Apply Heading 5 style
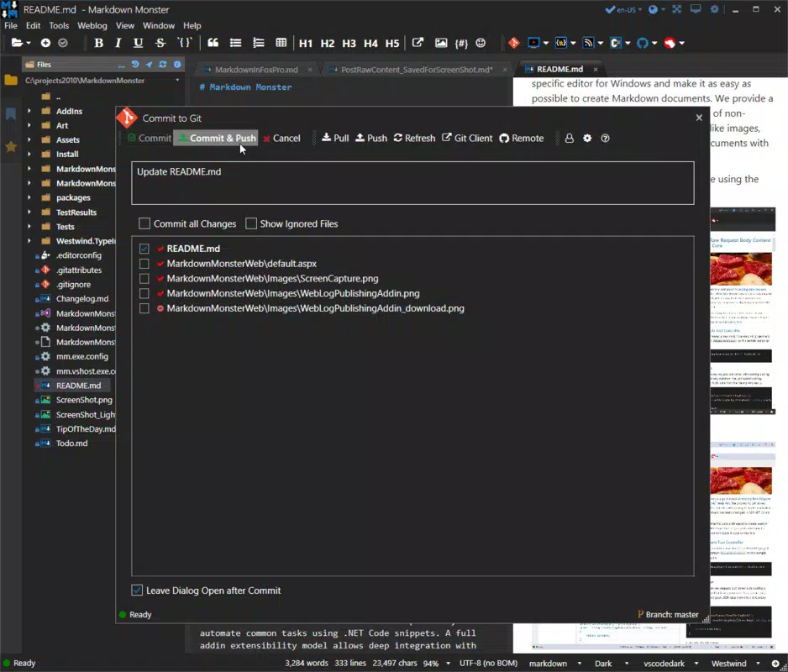This screenshot has width=788, height=672. pos(392,44)
